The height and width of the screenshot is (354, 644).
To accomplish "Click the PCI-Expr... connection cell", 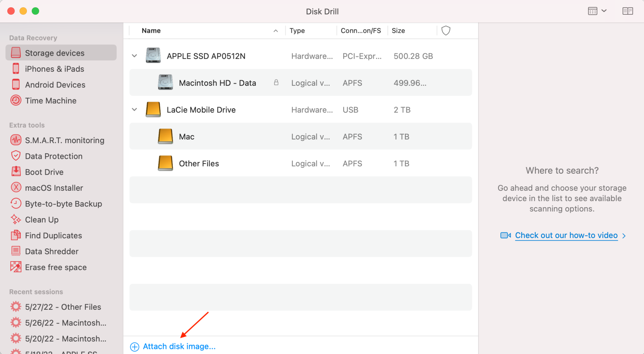I will 362,56.
